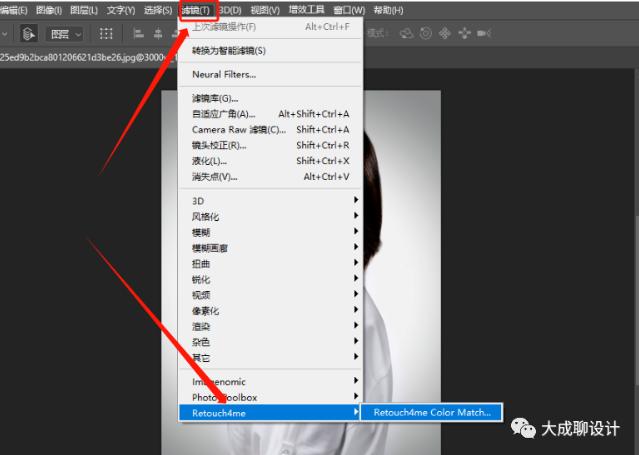Open the 选择(S) menu
Viewport: 639px width, 455px height.
pos(158,10)
